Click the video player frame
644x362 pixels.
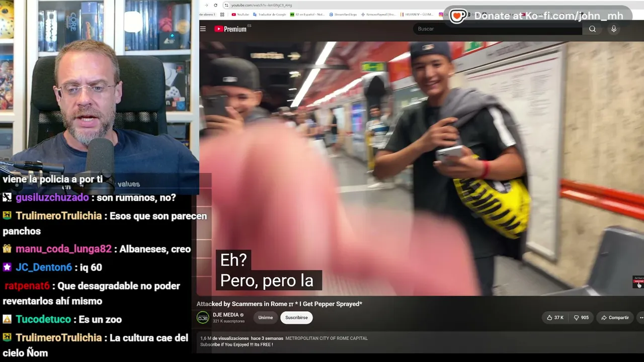point(421,168)
